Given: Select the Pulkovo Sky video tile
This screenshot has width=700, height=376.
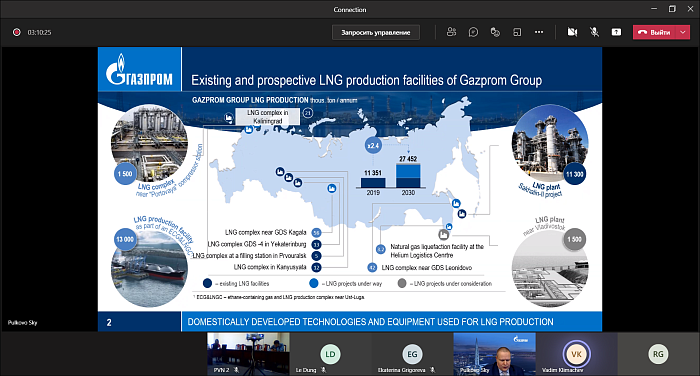Looking at the screenshot, I should coord(495,353).
